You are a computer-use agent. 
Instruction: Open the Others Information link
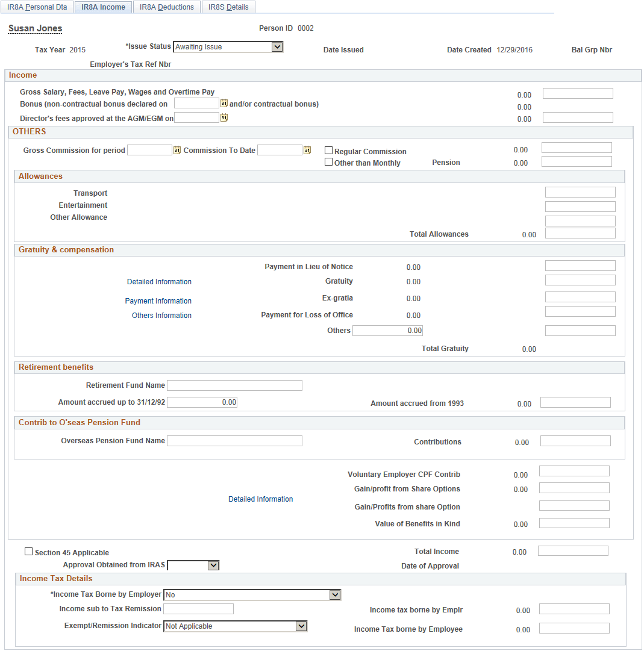[161, 315]
